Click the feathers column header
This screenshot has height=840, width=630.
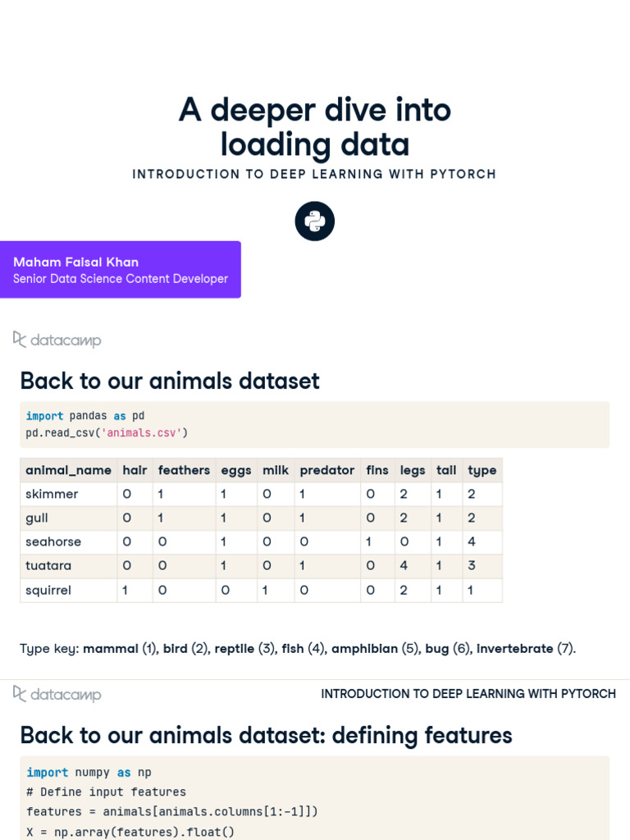coord(184,470)
